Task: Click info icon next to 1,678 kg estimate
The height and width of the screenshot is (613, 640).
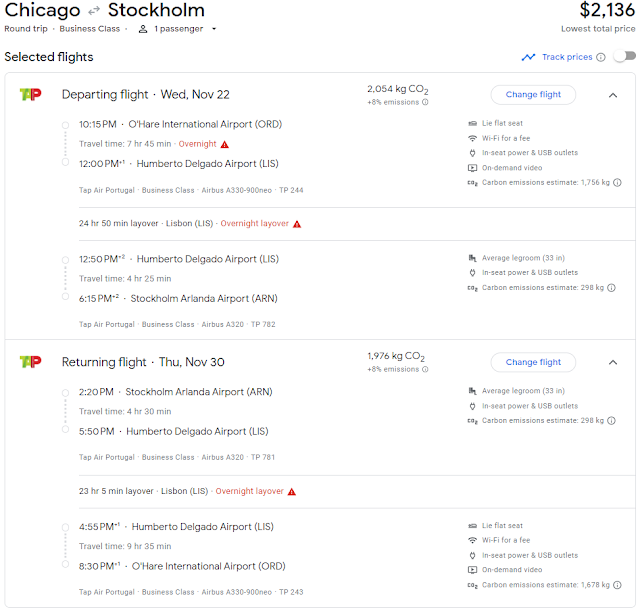Action: pos(617,585)
